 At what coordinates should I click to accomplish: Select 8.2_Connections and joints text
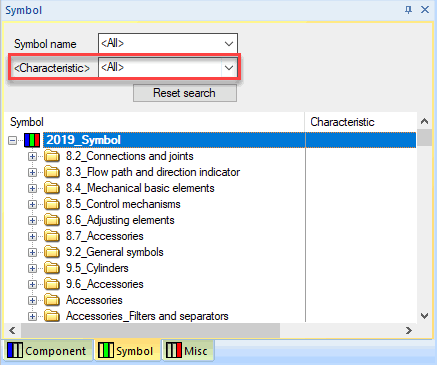130,156
